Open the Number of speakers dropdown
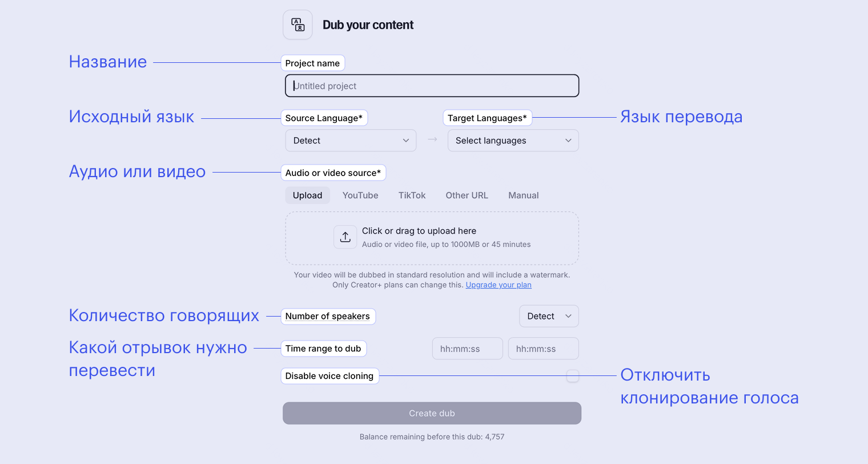 coord(548,316)
